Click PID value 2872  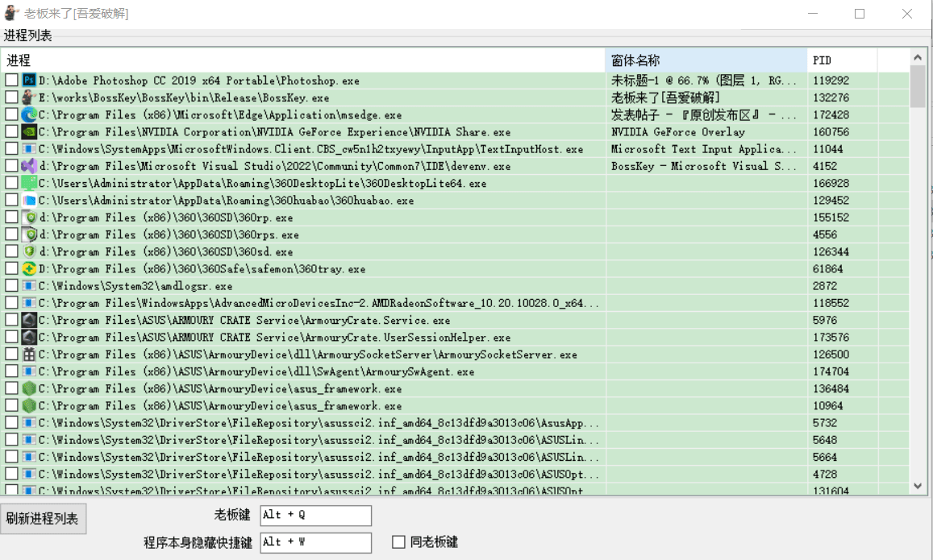tap(825, 286)
